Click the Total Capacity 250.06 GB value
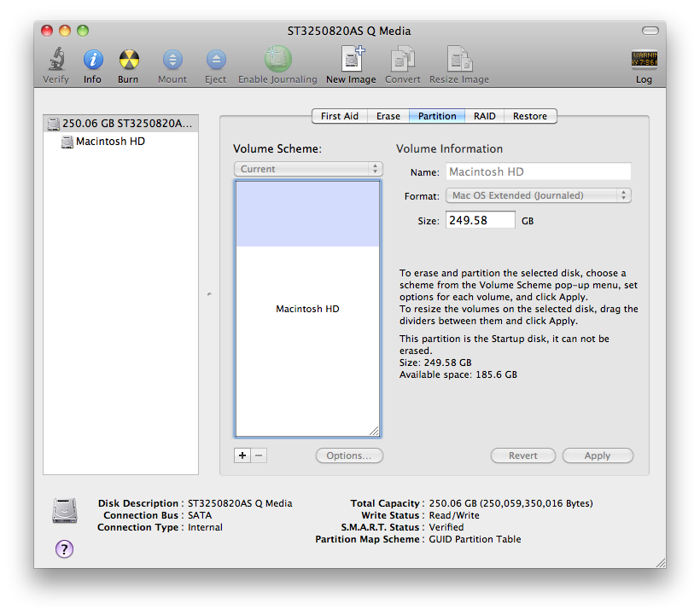 point(510,503)
